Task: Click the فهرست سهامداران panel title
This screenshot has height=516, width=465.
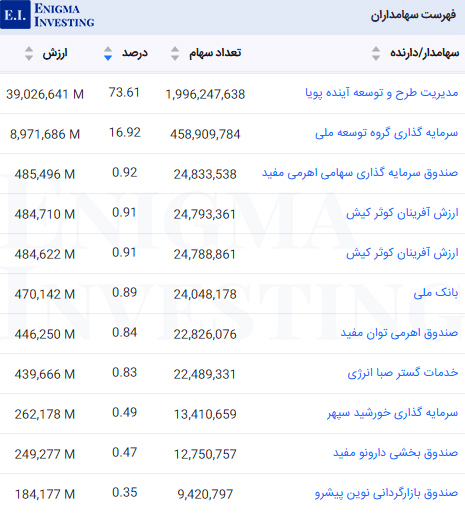Action: pyautogui.click(x=413, y=15)
